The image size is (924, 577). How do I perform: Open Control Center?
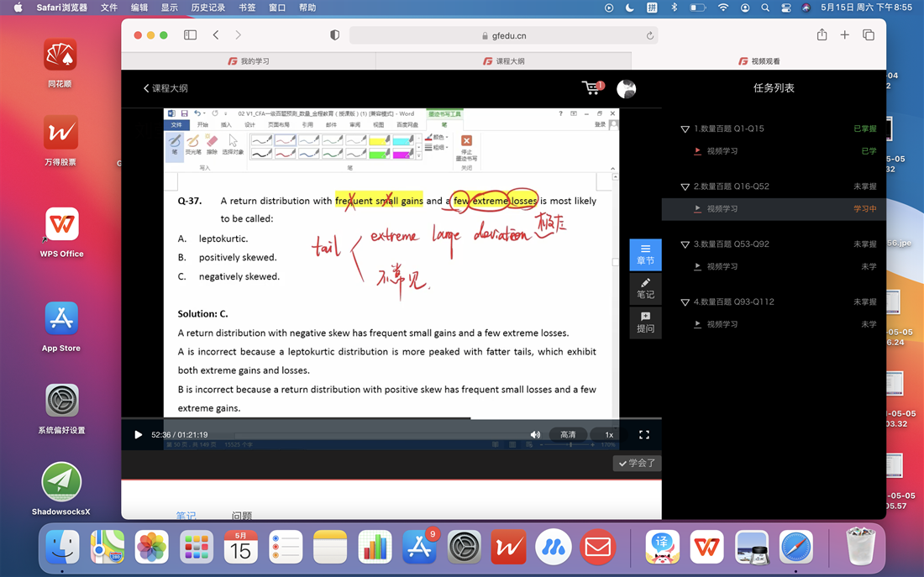coord(786,8)
